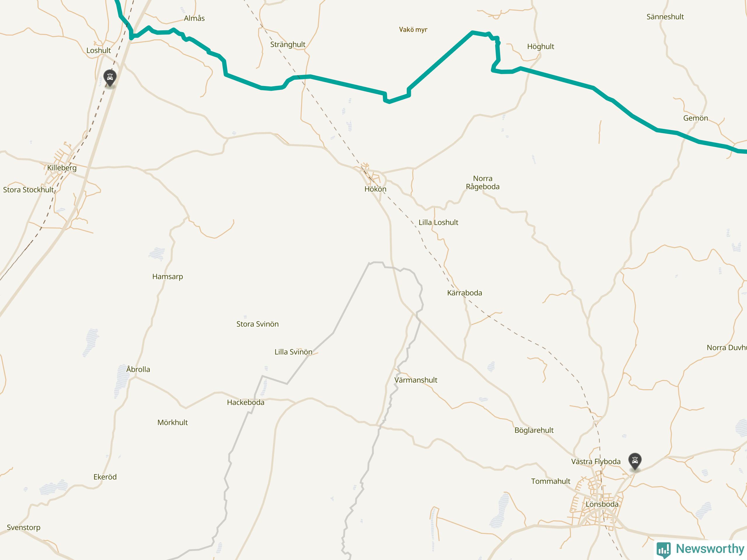Select the Hamsarp place label
747x560 pixels.
tap(167, 277)
